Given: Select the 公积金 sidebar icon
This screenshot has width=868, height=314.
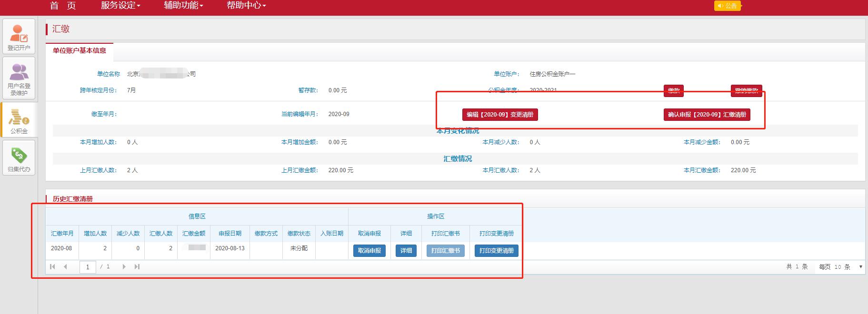Looking at the screenshot, I should click(x=19, y=120).
